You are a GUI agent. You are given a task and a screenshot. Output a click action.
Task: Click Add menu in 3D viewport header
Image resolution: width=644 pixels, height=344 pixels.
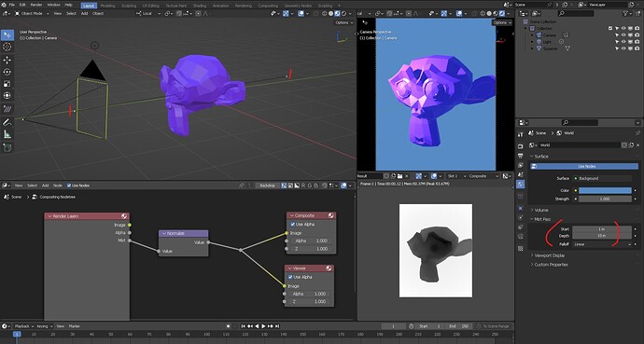pos(84,14)
